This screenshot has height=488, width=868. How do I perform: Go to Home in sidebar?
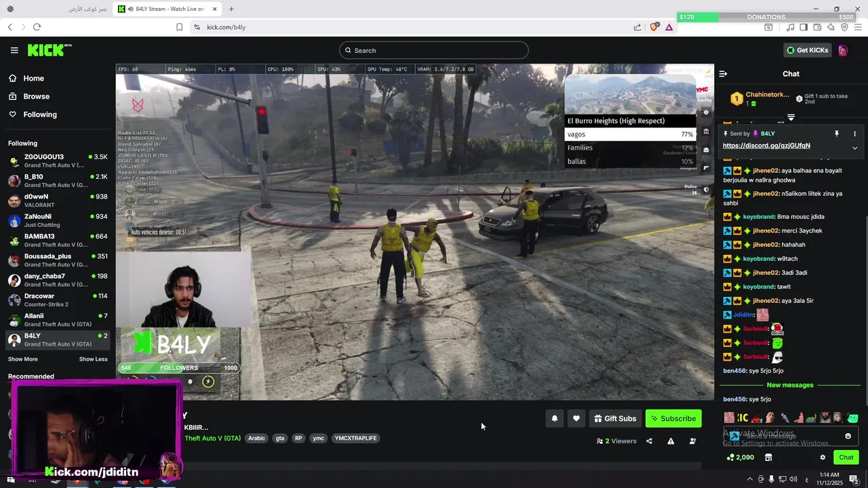click(x=26, y=79)
